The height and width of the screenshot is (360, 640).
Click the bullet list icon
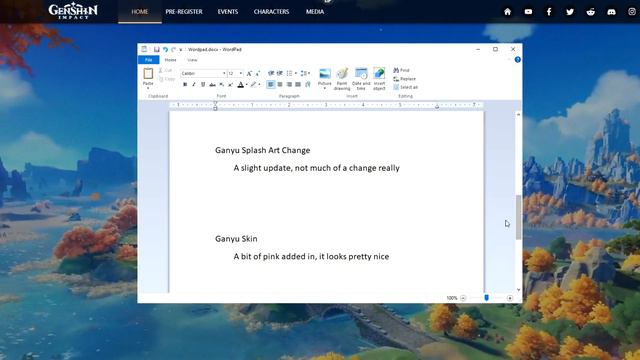point(289,73)
